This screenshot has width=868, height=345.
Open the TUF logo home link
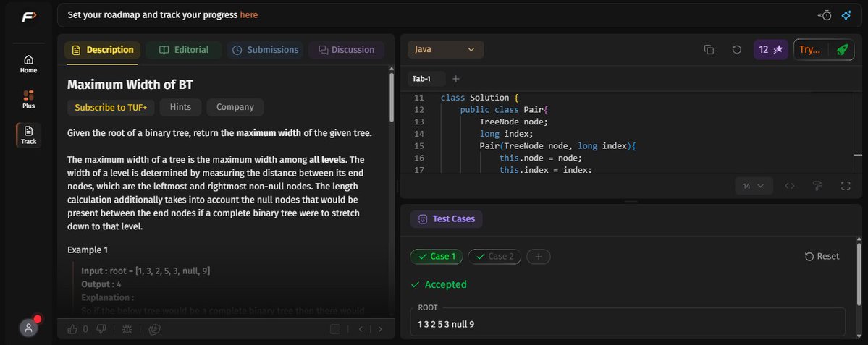click(28, 17)
